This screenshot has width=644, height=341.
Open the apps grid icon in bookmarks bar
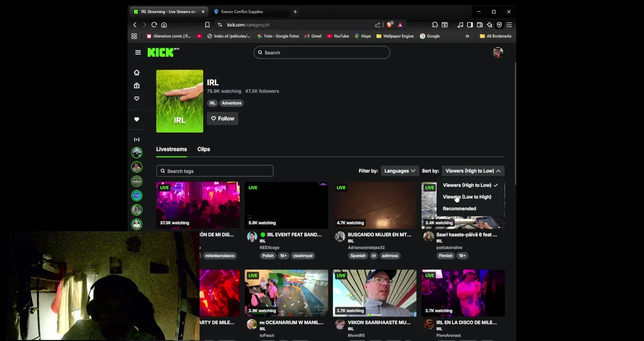134,36
